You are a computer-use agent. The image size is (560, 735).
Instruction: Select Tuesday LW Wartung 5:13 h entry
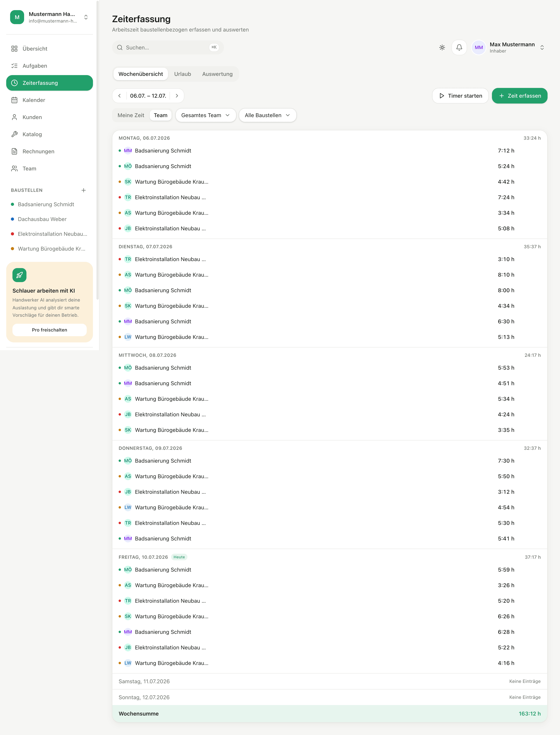[330, 337]
